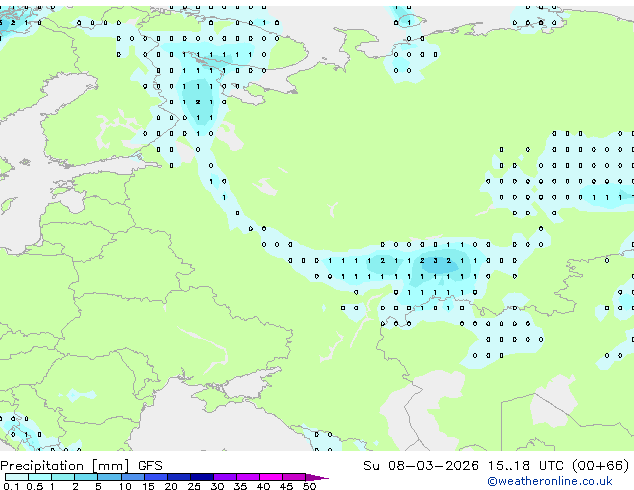The width and height of the screenshot is (634, 490).
Task: Click the legend label '0.5'
Action: coord(35,486)
